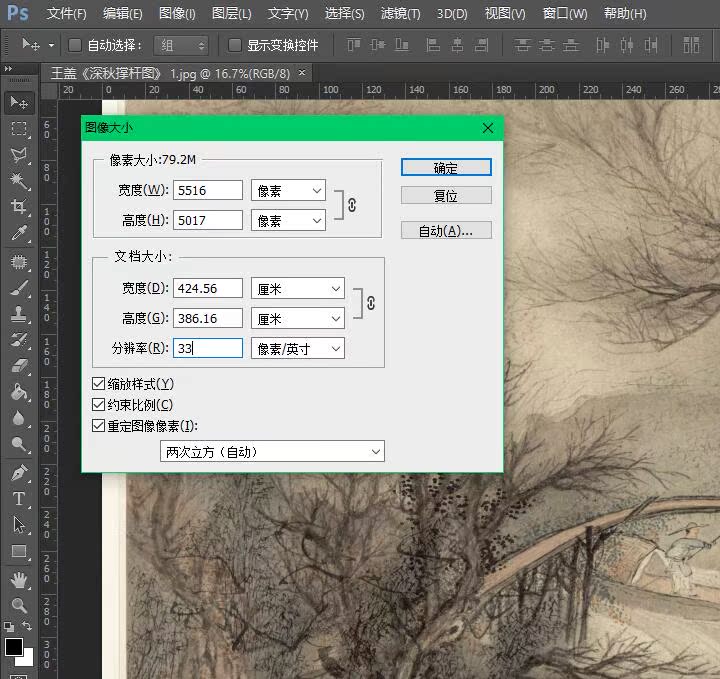This screenshot has height=679, width=720.
Task: Click the Auto-Align Layers icon
Action: pyautogui.click(x=691, y=45)
